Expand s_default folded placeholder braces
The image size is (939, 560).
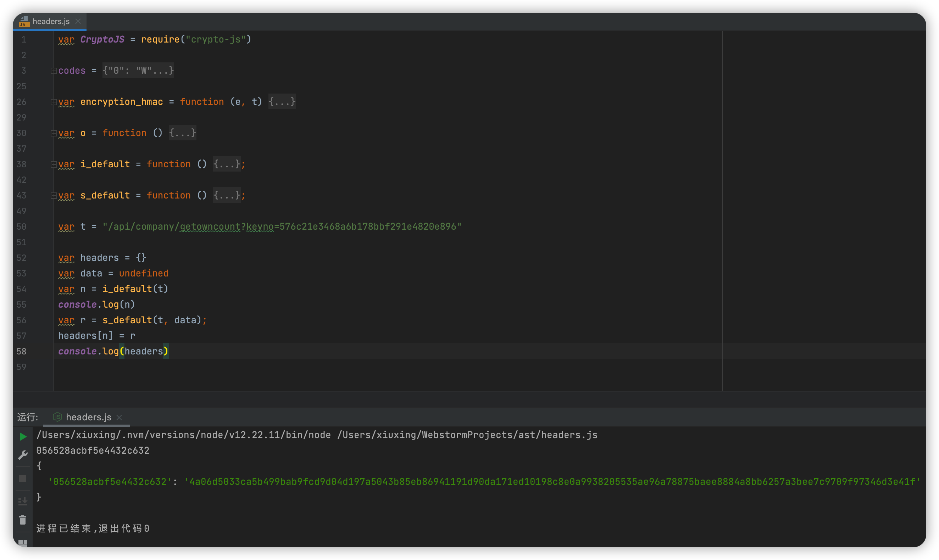[227, 195]
